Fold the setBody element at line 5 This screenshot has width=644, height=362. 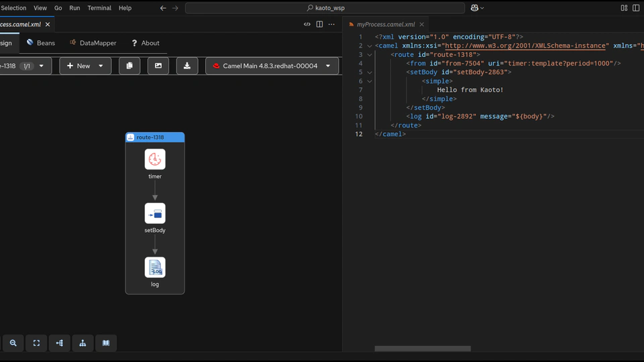[369, 72]
